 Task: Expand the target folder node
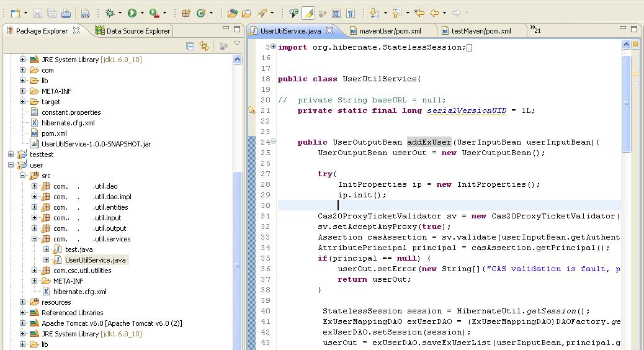coord(22,102)
